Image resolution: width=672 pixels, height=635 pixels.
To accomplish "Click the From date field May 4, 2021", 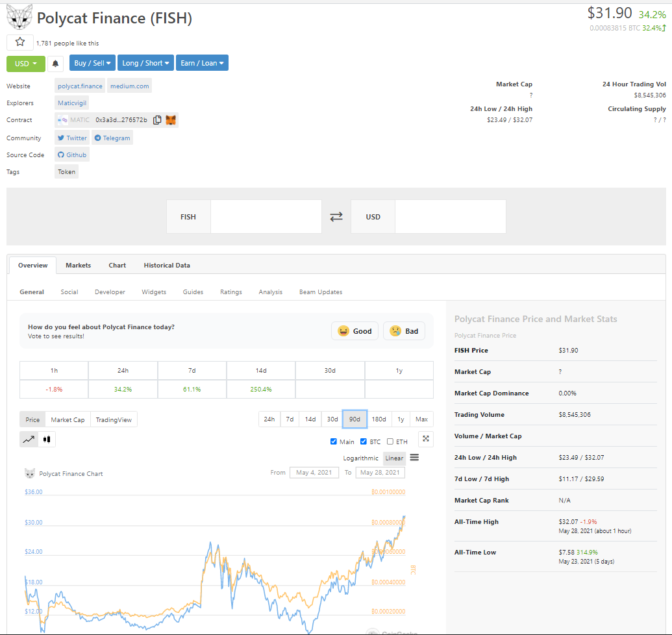I will coord(314,472).
